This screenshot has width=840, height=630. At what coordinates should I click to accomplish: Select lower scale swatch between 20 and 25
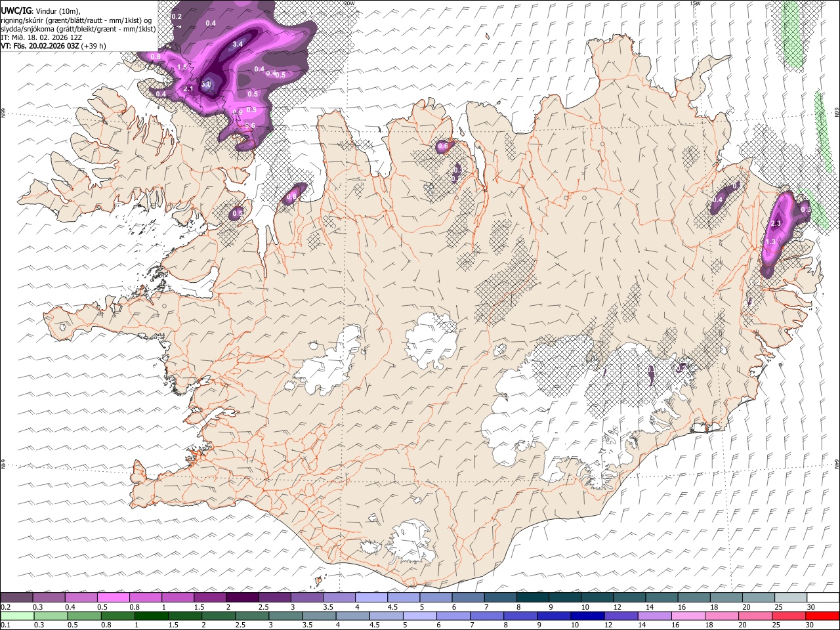[x=755, y=616]
